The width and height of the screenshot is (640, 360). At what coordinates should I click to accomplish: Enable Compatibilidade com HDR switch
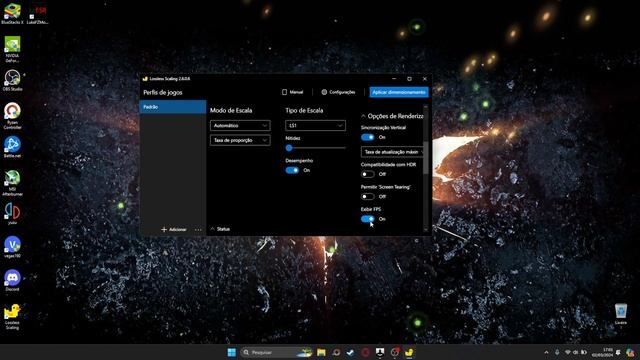[x=367, y=174]
